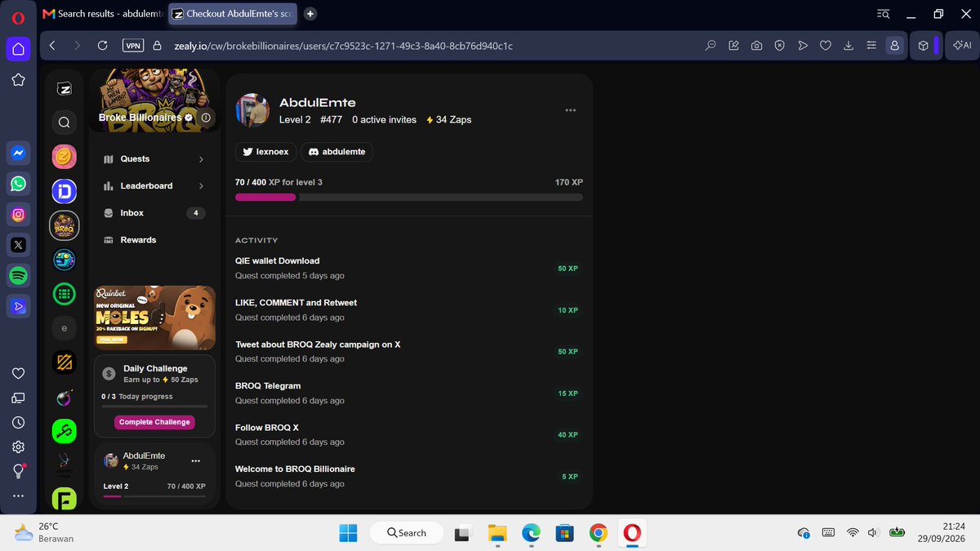The height and width of the screenshot is (551, 980).
Task: Open the Rainbet Moles ad banner
Action: point(154,318)
